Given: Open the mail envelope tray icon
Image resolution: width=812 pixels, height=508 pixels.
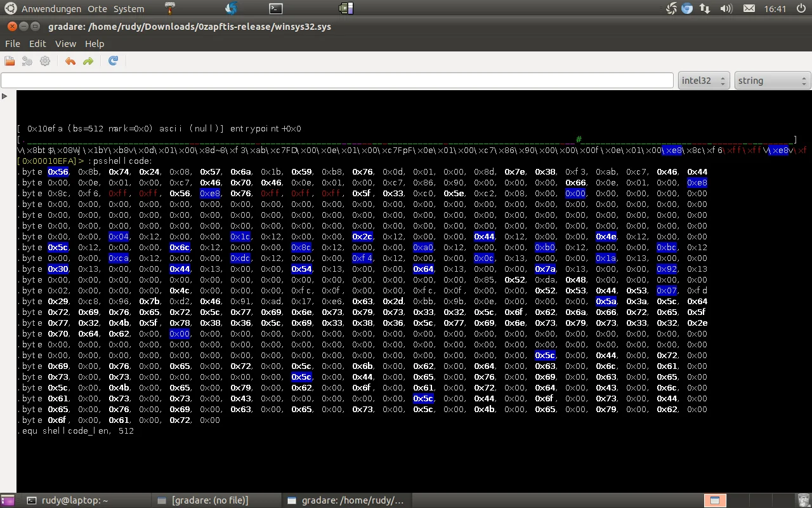Looking at the screenshot, I should coord(749,9).
